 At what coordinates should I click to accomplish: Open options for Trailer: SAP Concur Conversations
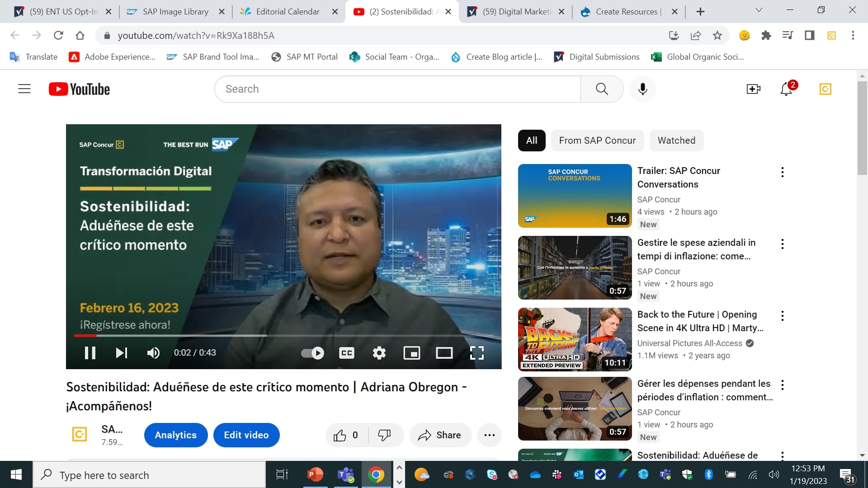click(782, 172)
